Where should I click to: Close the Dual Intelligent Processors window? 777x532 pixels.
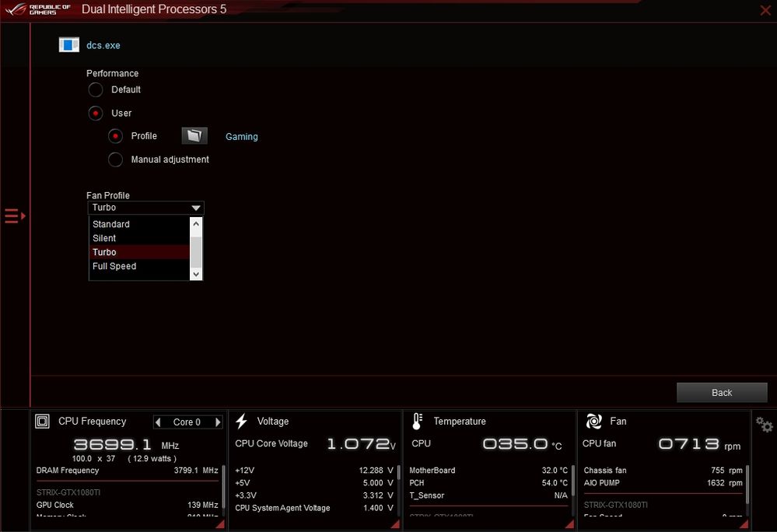pyautogui.click(x=765, y=10)
